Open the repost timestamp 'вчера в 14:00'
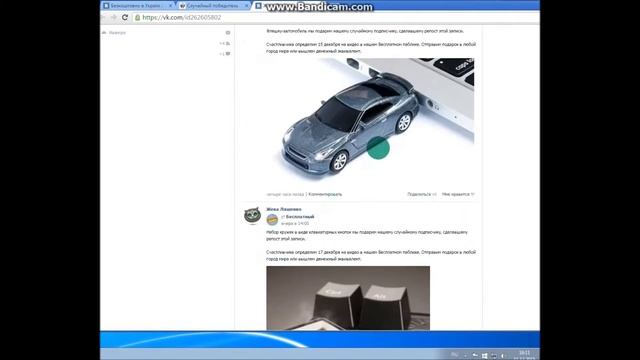The width and height of the screenshot is (640, 360). [x=295, y=224]
